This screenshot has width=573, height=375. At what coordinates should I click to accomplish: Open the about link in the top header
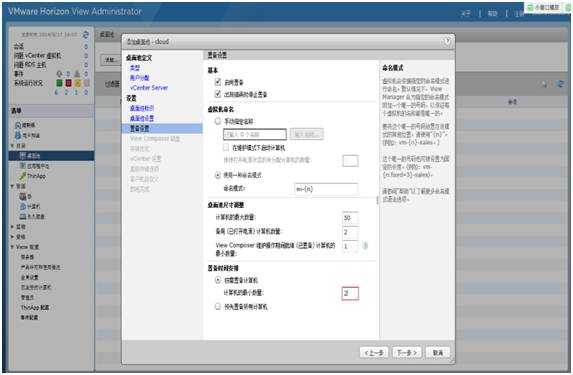pos(465,14)
